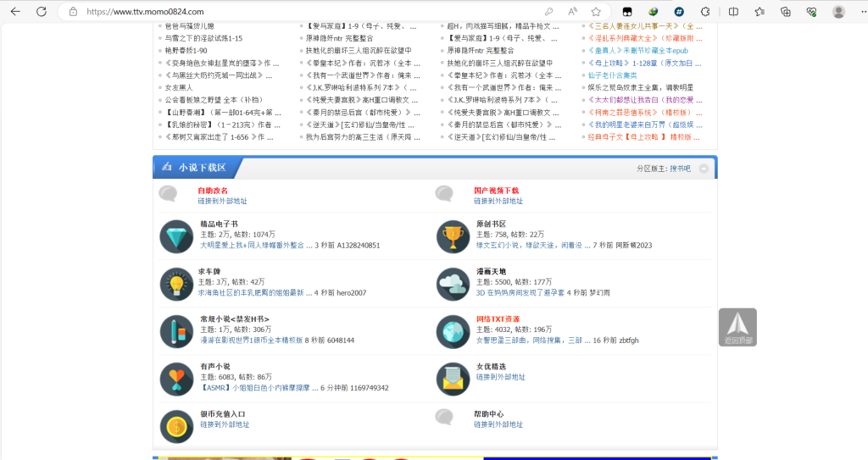Open the 搜书吧 moderator link
Viewport: 868px width, 460px height.
tap(681, 169)
